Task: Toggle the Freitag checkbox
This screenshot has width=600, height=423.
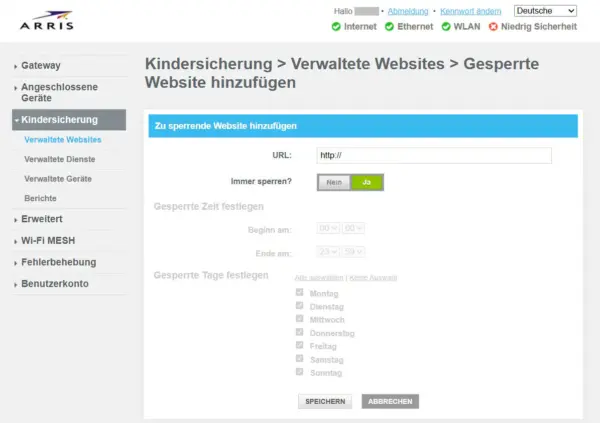Action: (300, 345)
